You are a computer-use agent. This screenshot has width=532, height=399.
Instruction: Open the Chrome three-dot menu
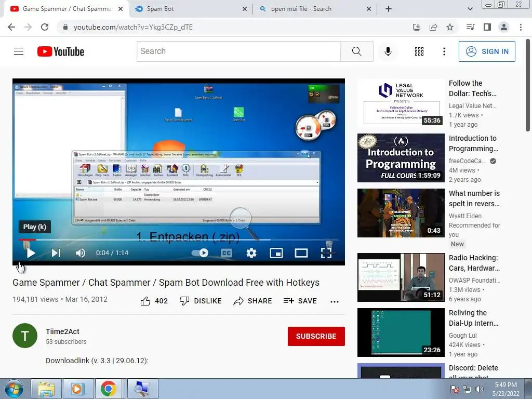coord(521,27)
